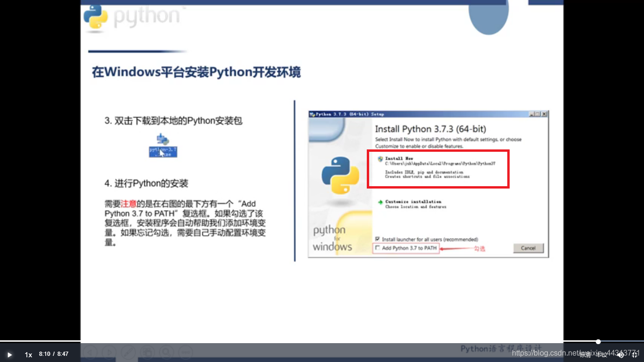This screenshot has height=362, width=644.
Task: Click text '3. 双击下载到本地的Python安装包'
Action: [x=173, y=121]
